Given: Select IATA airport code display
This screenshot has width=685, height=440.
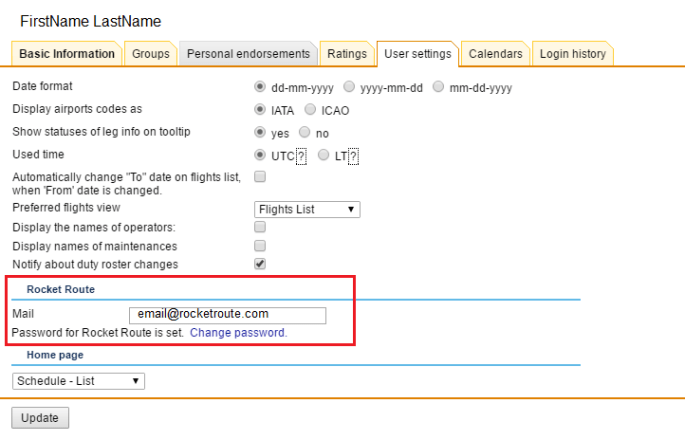Looking at the screenshot, I should tap(261, 110).
